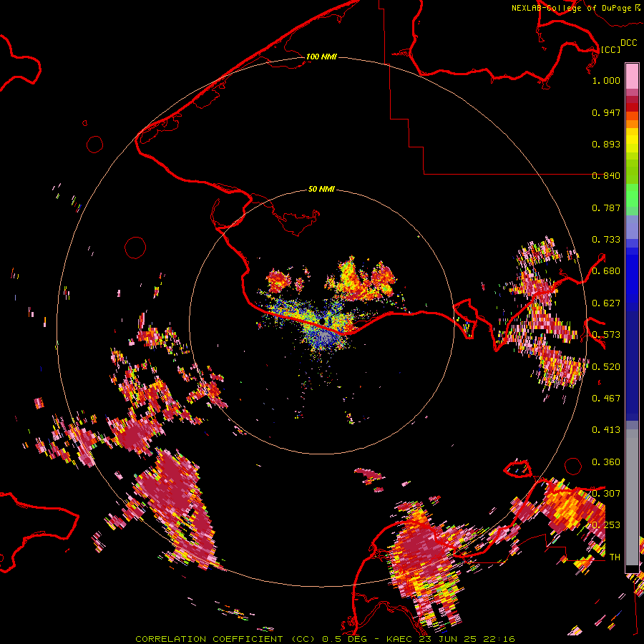Select the 1.000 scale value
Viewport: 644px width, 644px height.
(606, 80)
